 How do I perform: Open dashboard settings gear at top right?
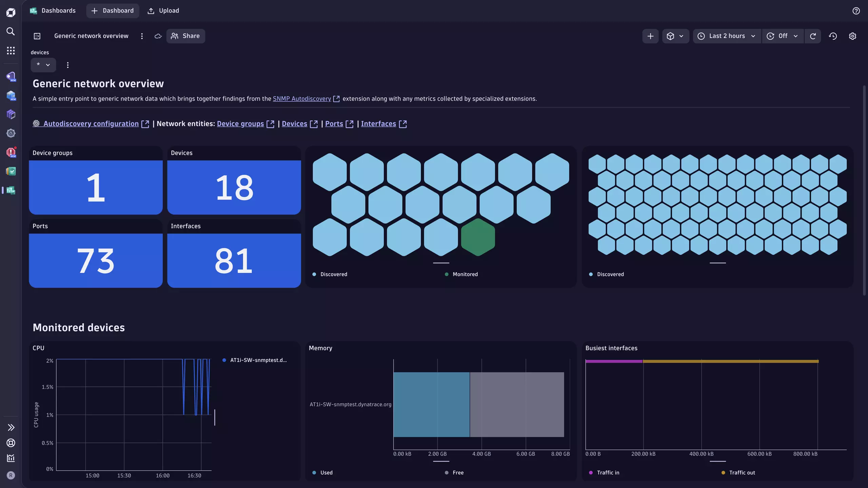[853, 36]
